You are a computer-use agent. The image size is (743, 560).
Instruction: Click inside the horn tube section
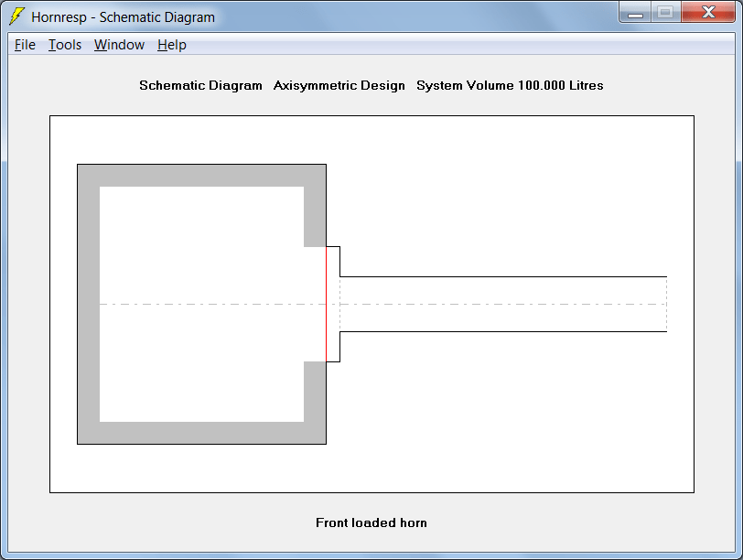click(x=503, y=304)
